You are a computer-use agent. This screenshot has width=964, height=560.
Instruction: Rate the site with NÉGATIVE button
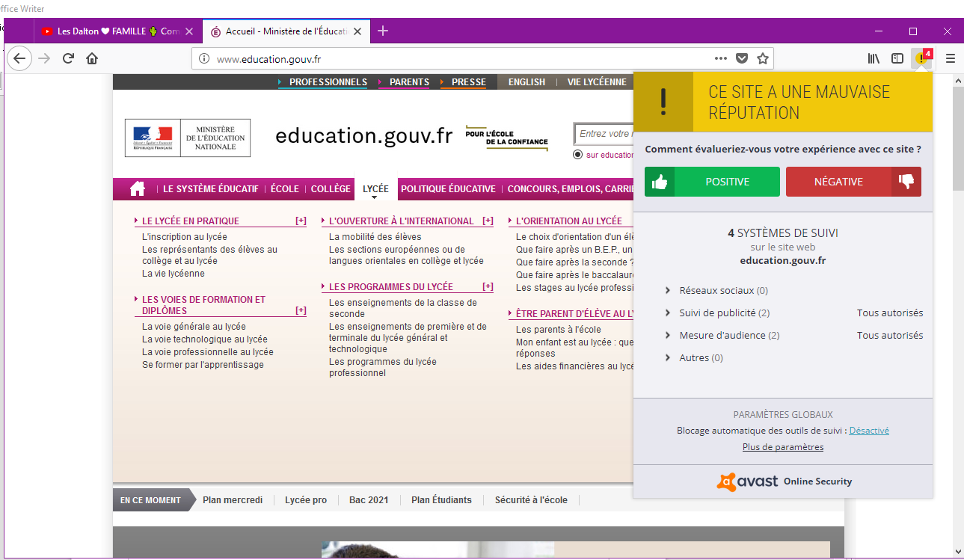coord(853,182)
